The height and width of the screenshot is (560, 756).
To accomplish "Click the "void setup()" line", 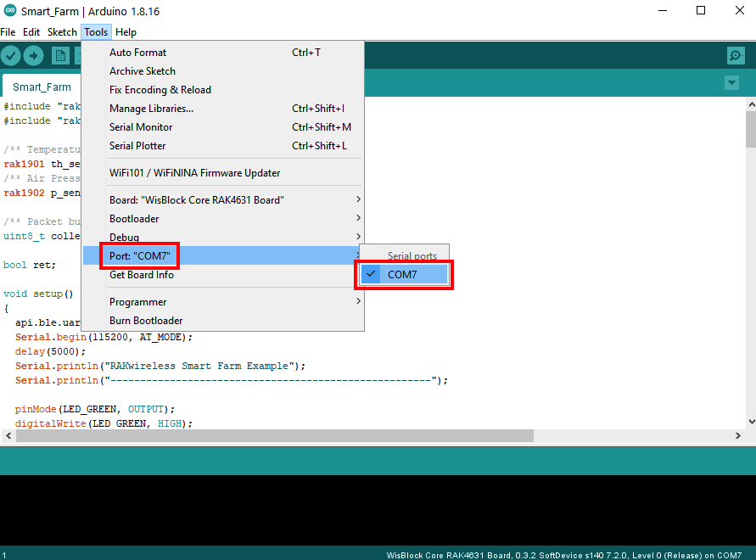I will [38, 294].
